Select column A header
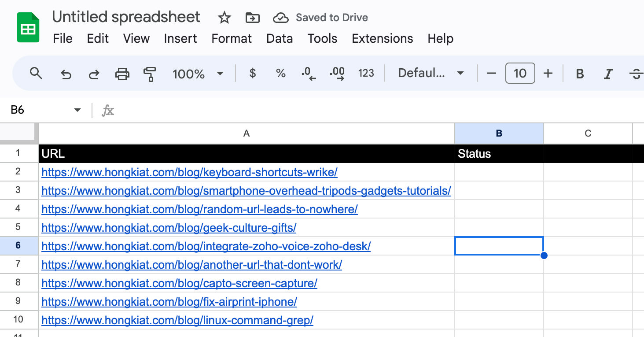 coord(247,133)
